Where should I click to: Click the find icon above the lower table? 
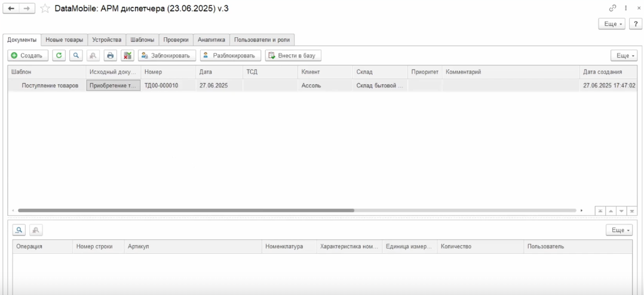[19, 230]
